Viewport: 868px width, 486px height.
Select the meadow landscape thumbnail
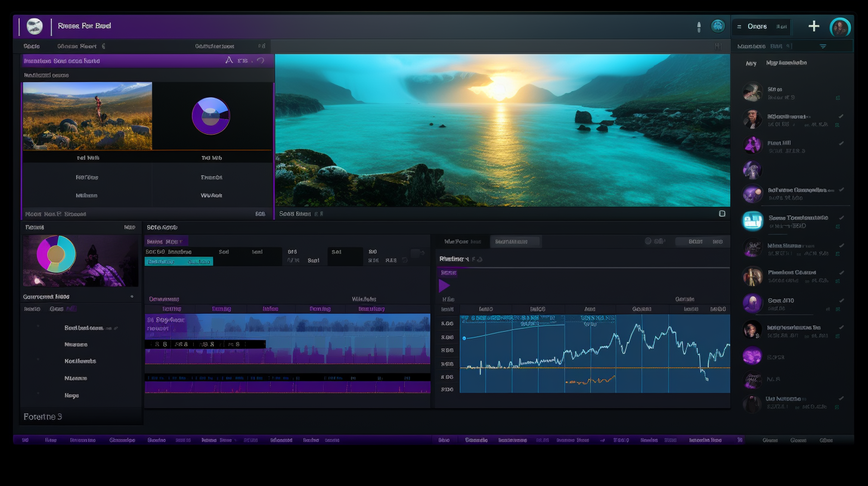(x=88, y=116)
